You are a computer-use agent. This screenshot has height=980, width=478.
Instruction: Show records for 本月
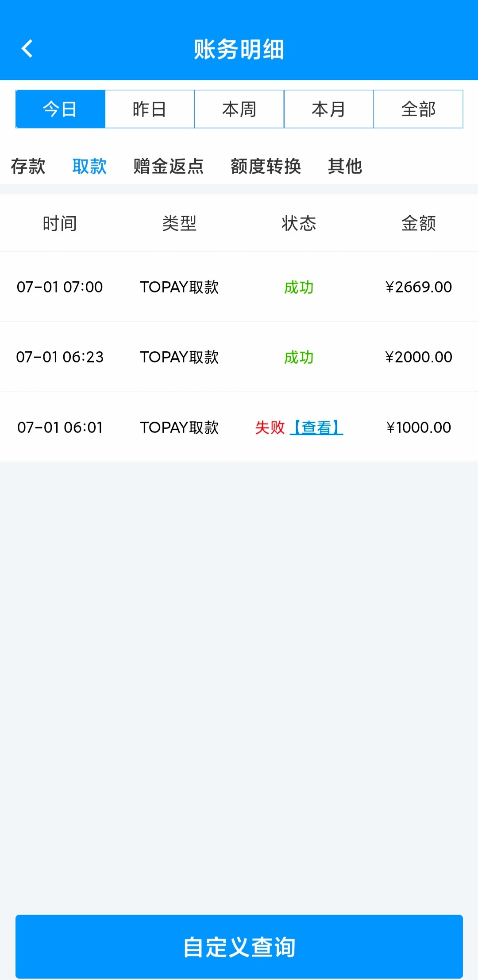point(328,109)
